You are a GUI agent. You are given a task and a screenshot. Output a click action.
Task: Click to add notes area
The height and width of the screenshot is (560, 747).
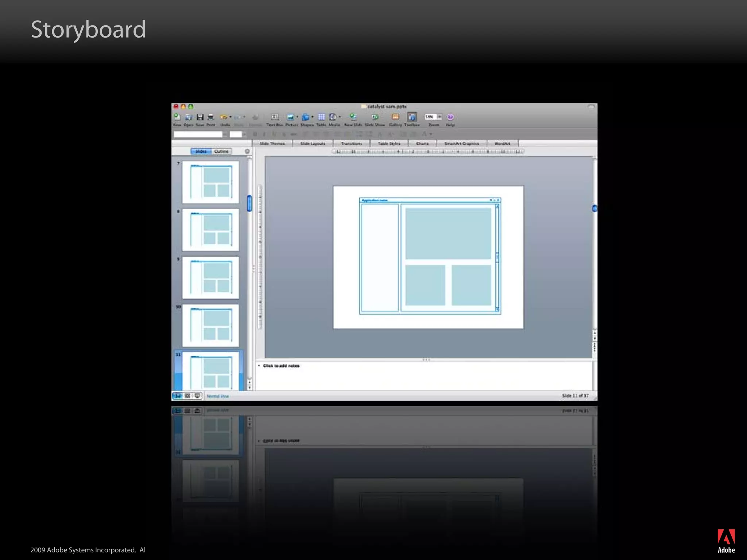click(281, 366)
